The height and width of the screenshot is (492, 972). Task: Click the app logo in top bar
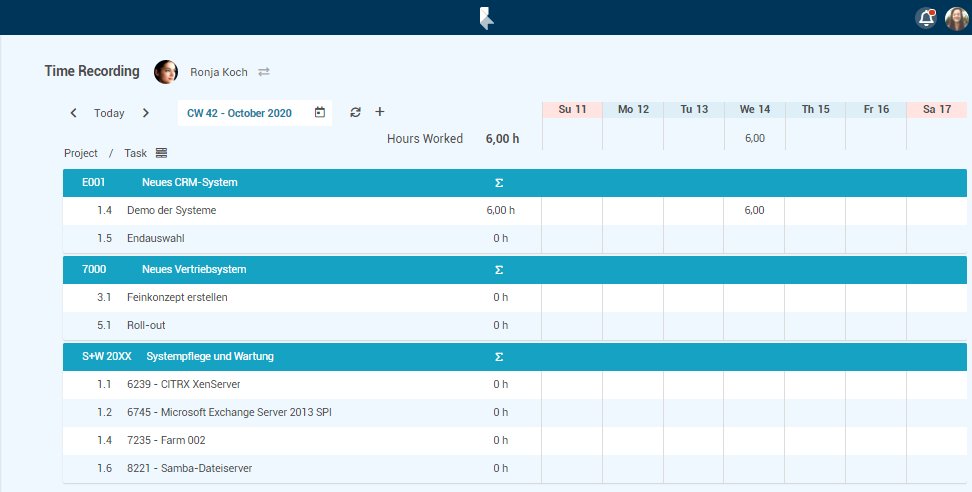pos(486,18)
